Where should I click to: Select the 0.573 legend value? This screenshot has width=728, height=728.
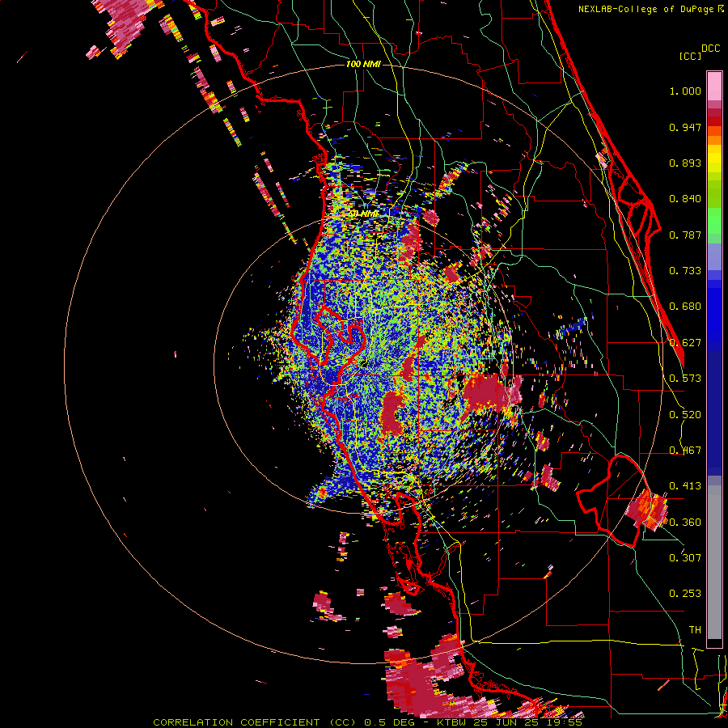(685, 379)
